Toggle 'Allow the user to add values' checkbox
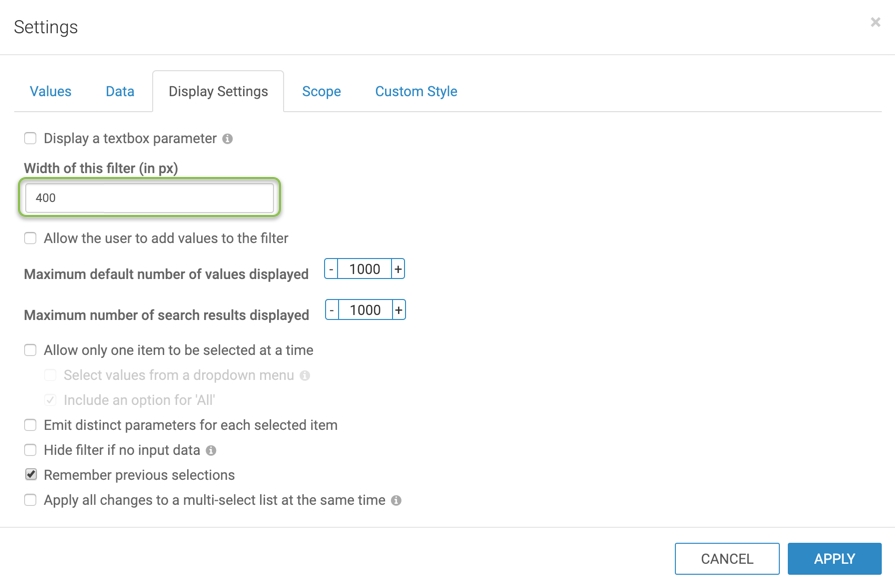 click(x=31, y=239)
